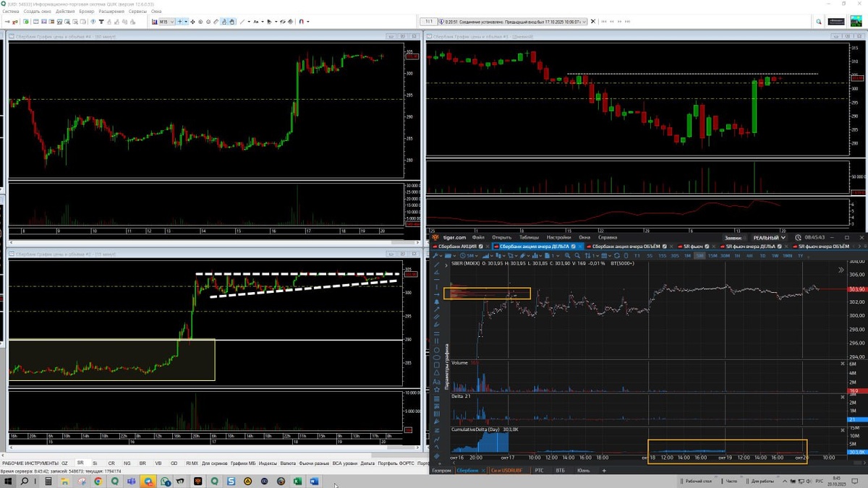Click the Windows Start button
Screen dimensions: 868x488
click(7, 480)
